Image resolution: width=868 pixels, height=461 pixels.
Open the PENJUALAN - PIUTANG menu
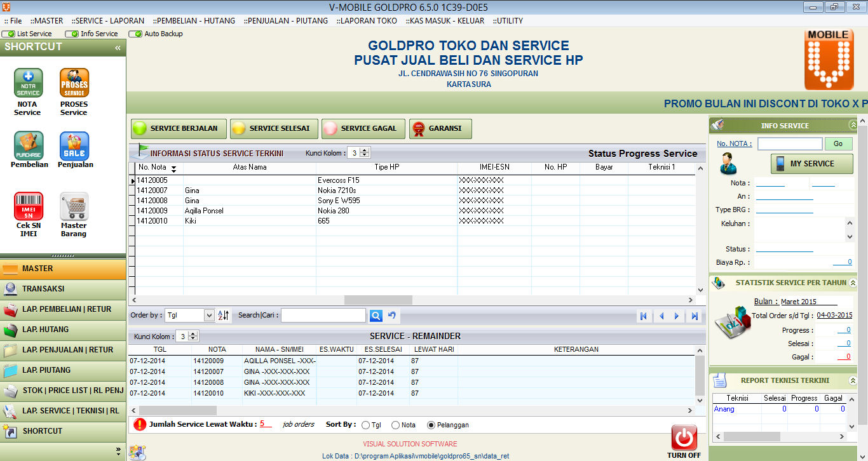[x=286, y=20]
